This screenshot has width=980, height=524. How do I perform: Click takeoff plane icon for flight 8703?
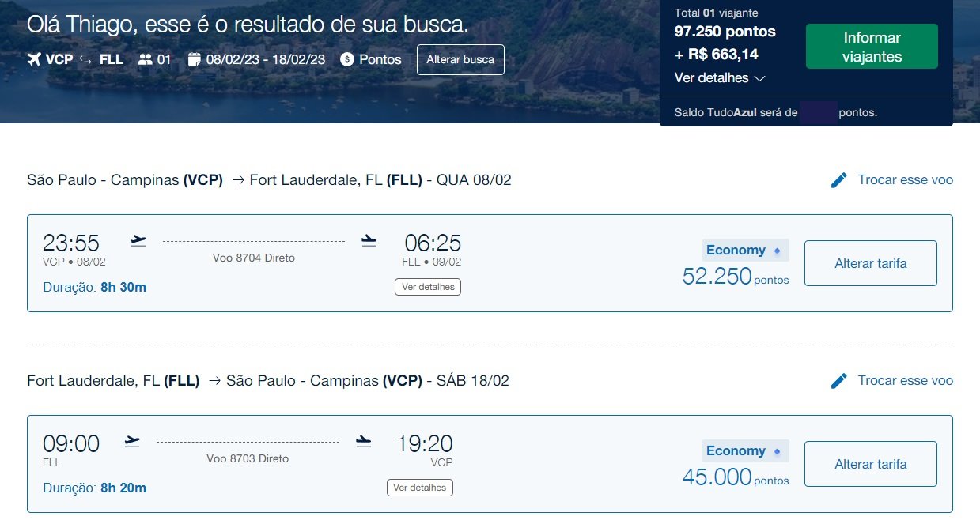click(x=132, y=441)
